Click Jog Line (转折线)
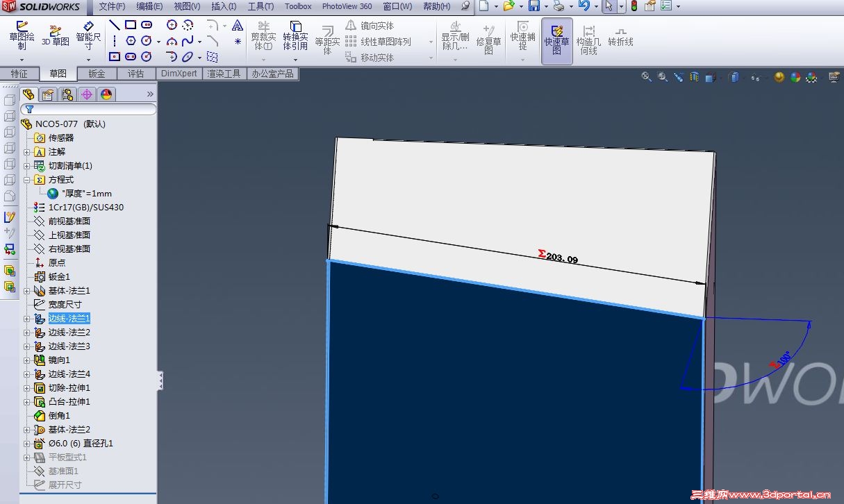This screenshot has height=504, width=844. pos(620,37)
